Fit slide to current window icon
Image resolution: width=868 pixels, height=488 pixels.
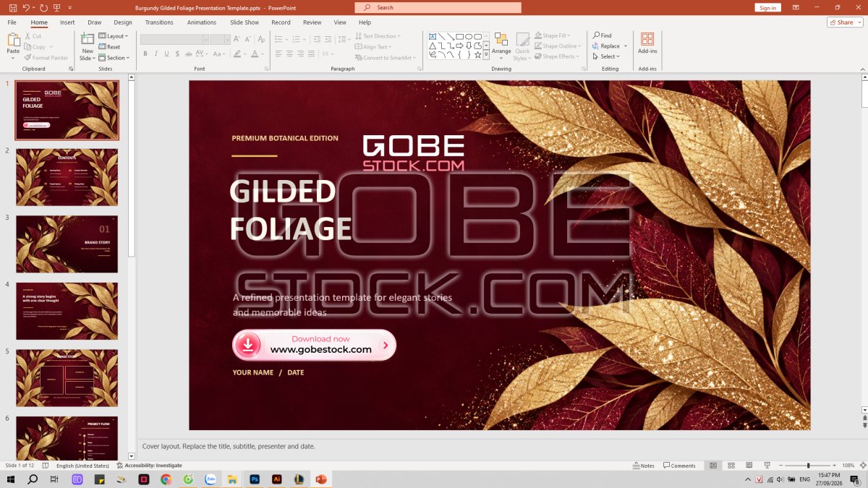[x=862, y=466]
